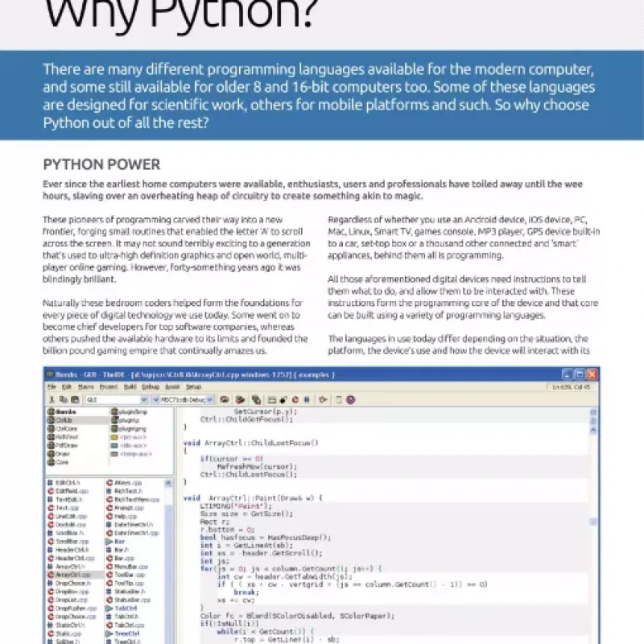The width and height of the screenshot is (644, 644).
Task: Click the first toolbar icon beside GUI dropdown
Action: tap(52, 399)
